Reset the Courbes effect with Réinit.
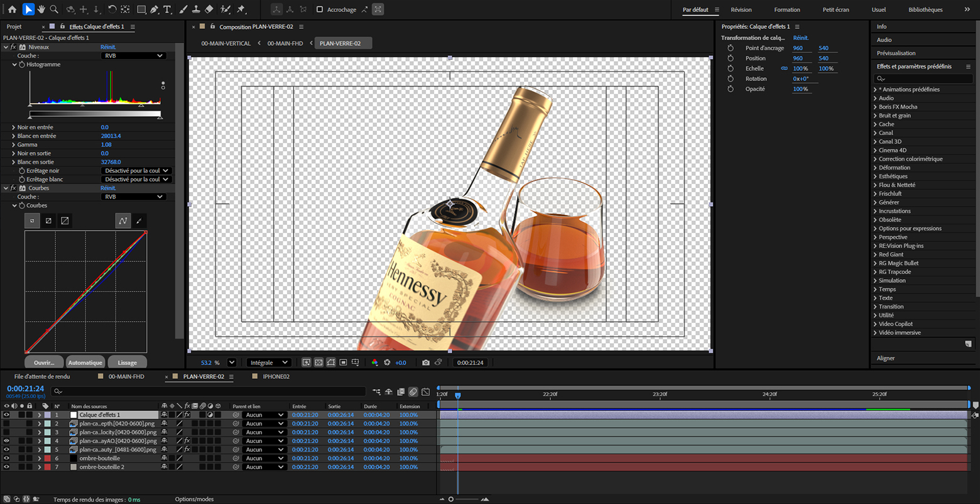Viewport: 980px width, 504px height. click(108, 188)
